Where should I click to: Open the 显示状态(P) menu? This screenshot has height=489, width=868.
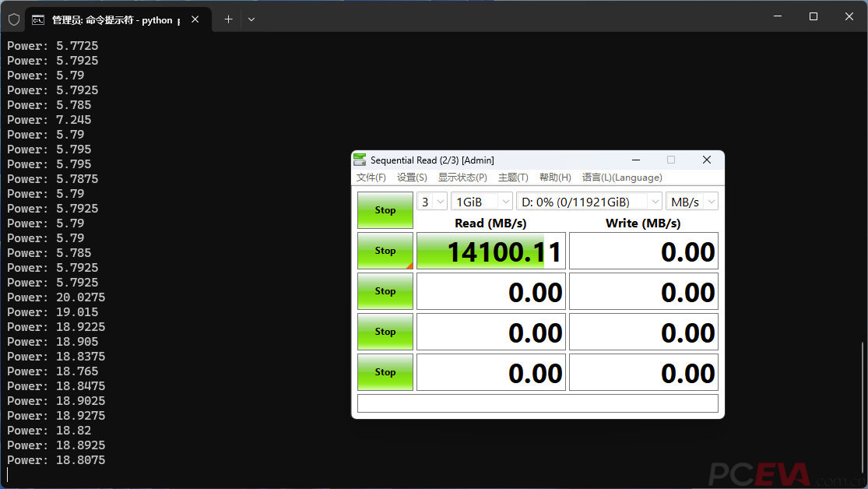(462, 178)
